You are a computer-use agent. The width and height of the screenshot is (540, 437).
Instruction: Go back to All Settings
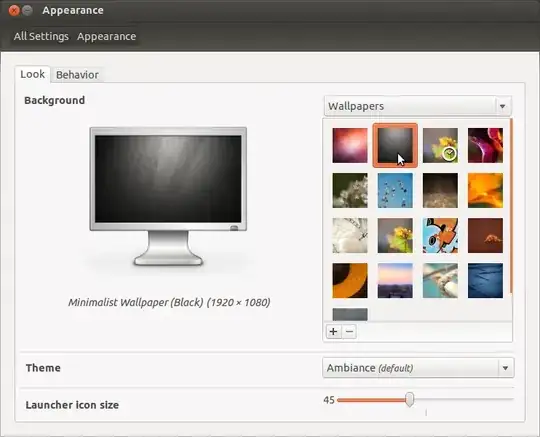(41, 36)
